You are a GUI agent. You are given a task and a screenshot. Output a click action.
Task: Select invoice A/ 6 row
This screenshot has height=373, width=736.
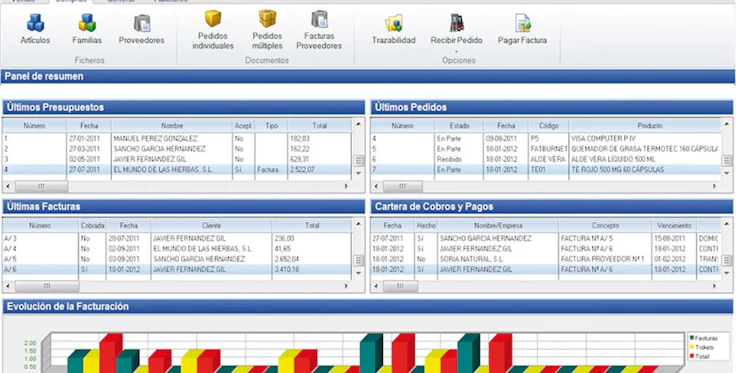177,269
